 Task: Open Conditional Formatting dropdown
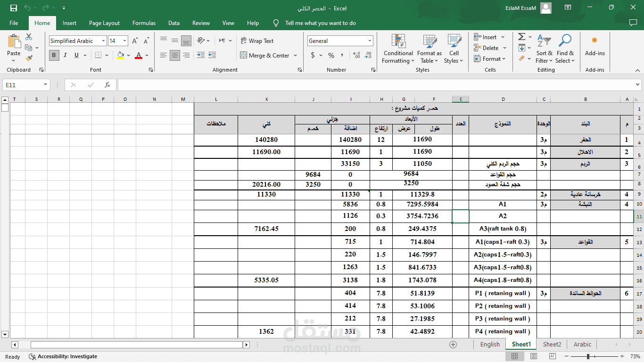click(x=398, y=49)
